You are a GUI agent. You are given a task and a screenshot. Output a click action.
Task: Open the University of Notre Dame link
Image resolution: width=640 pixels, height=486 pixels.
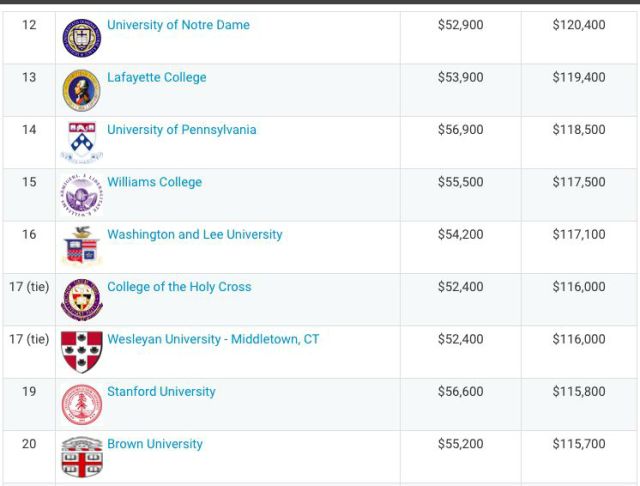click(178, 25)
